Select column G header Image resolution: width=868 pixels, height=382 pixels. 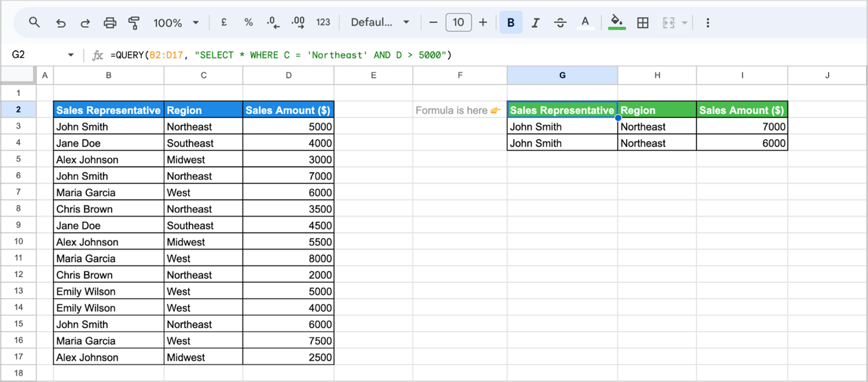click(562, 75)
